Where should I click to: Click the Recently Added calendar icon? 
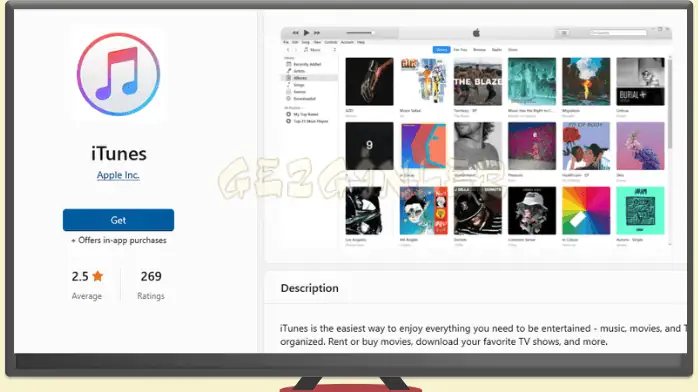click(288, 64)
